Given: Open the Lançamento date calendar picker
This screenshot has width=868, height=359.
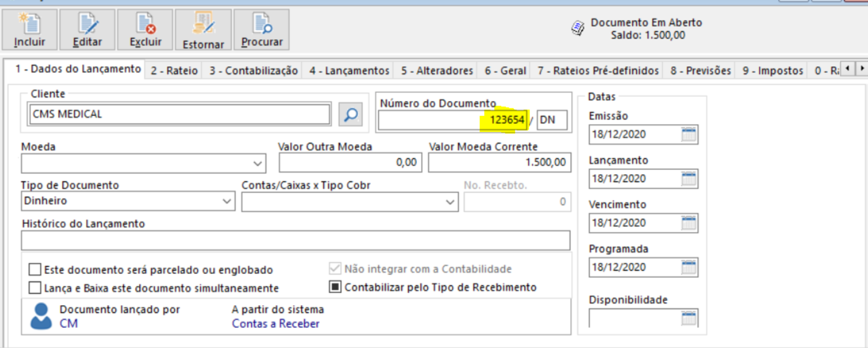Looking at the screenshot, I should 688,179.
